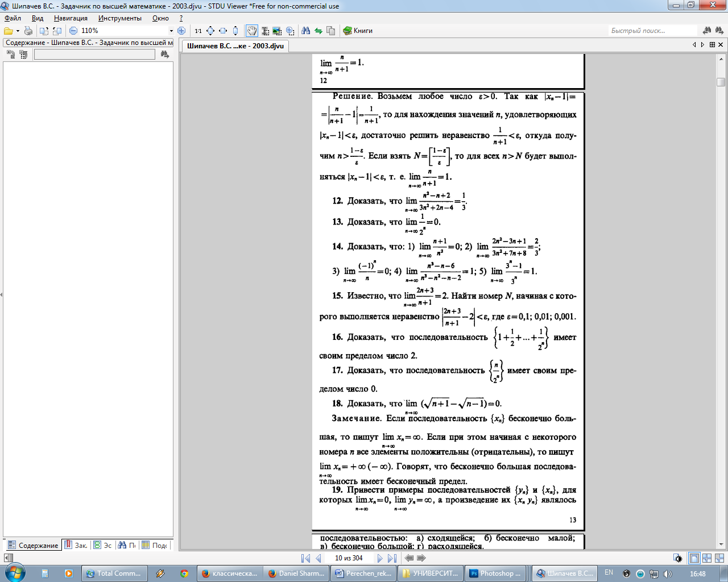The width and height of the screenshot is (728, 582).
Task: Select the text selection tool
Action: pyautogui.click(x=265, y=31)
